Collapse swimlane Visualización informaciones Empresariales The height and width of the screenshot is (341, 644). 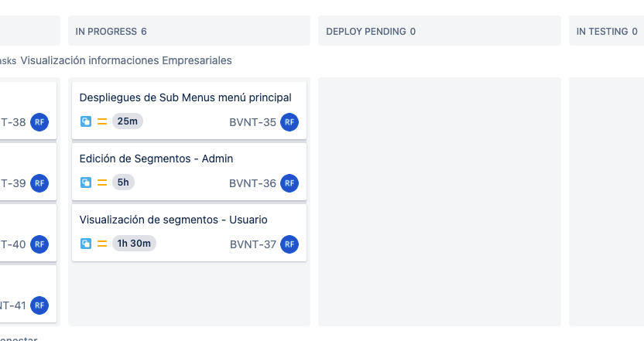click(126, 60)
